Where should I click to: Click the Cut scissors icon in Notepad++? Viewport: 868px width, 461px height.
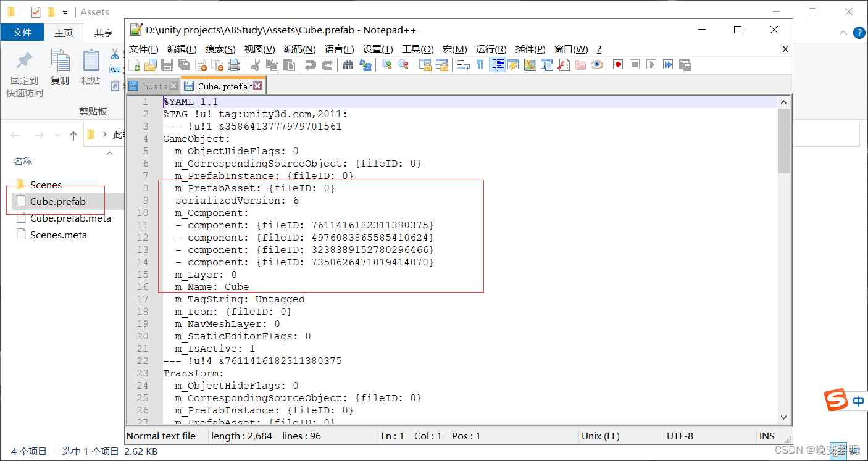coord(255,65)
